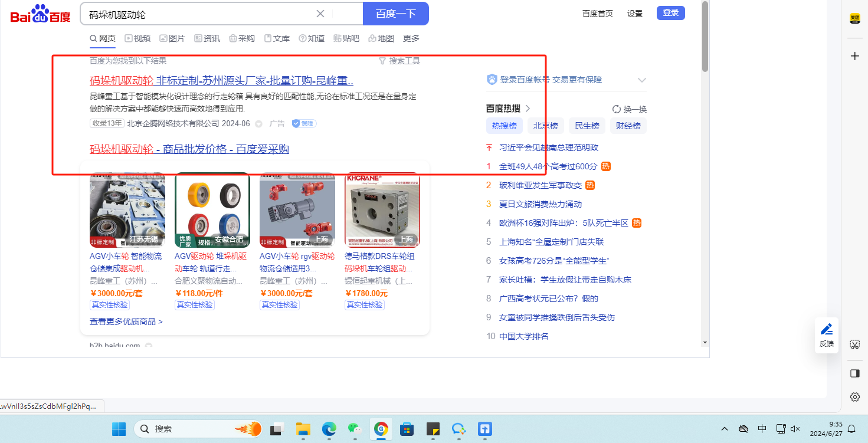
Task: Open the 搜索工具 filter dropdown
Action: tap(399, 61)
